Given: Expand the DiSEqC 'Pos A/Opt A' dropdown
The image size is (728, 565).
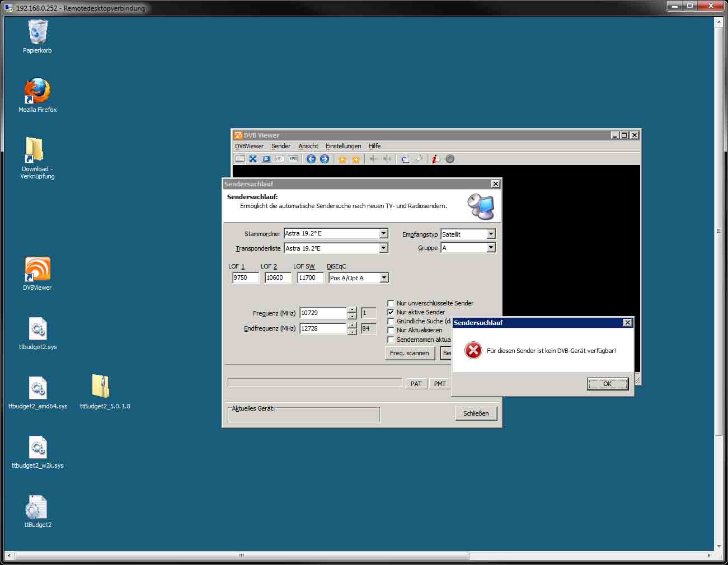Looking at the screenshot, I should pyautogui.click(x=384, y=278).
